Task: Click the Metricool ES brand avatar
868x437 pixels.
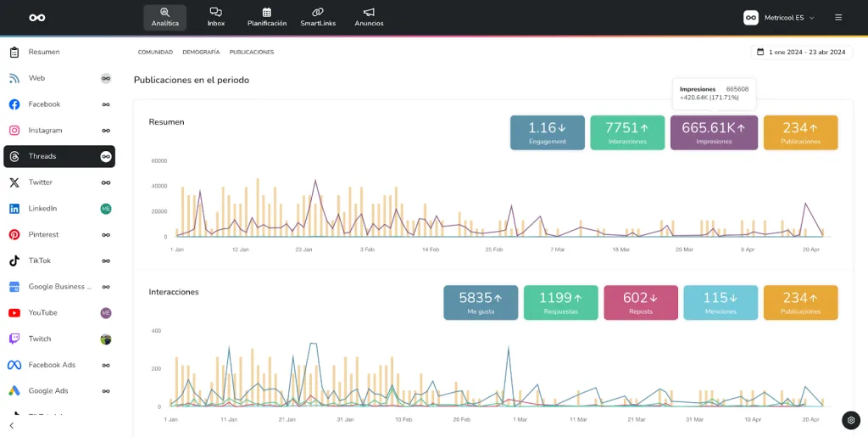Action: (x=751, y=18)
